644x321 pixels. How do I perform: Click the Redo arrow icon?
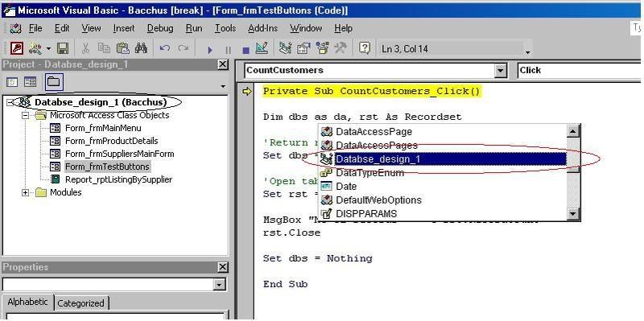tap(184, 49)
